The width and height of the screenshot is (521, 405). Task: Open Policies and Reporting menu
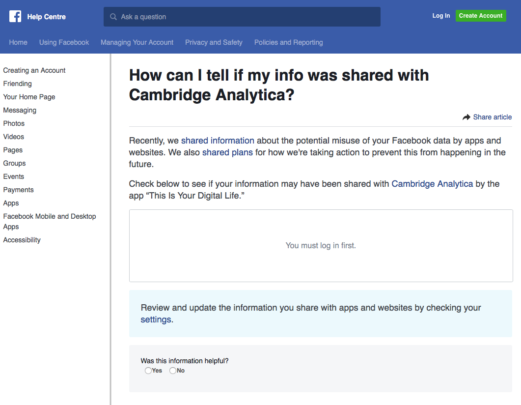pyautogui.click(x=289, y=42)
